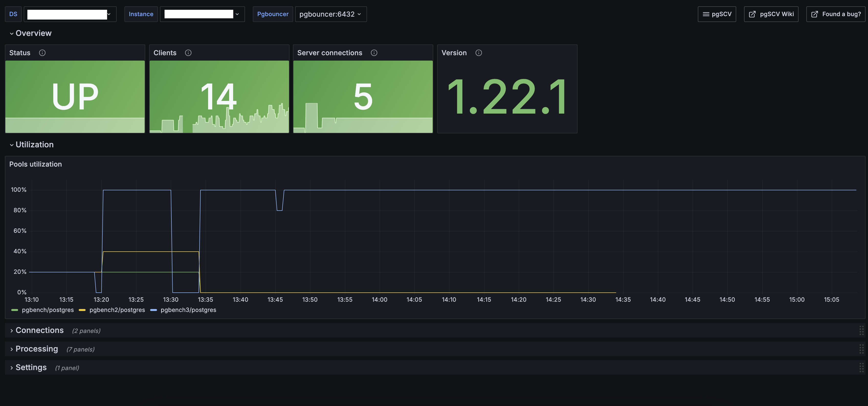Open the Pgbouncer pgbouncer:6432 dropdown
This screenshot has width=868, height=406.
click(331, 14)
